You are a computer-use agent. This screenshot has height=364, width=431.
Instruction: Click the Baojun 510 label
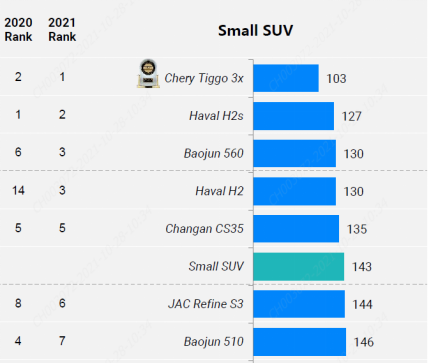[214, 342]
